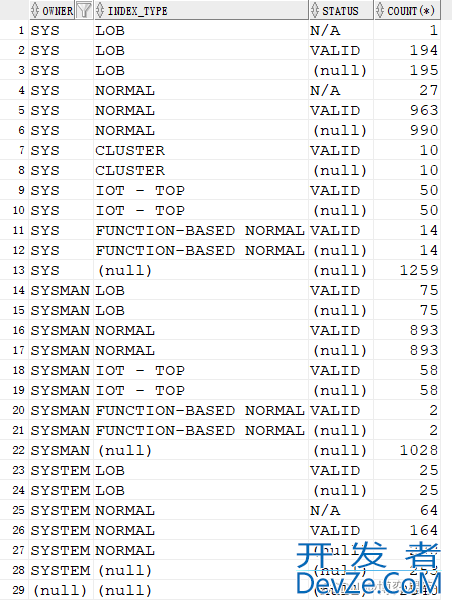452x605 pixels.
Task: Click count cell showing 1259
Action: [407, 270]
